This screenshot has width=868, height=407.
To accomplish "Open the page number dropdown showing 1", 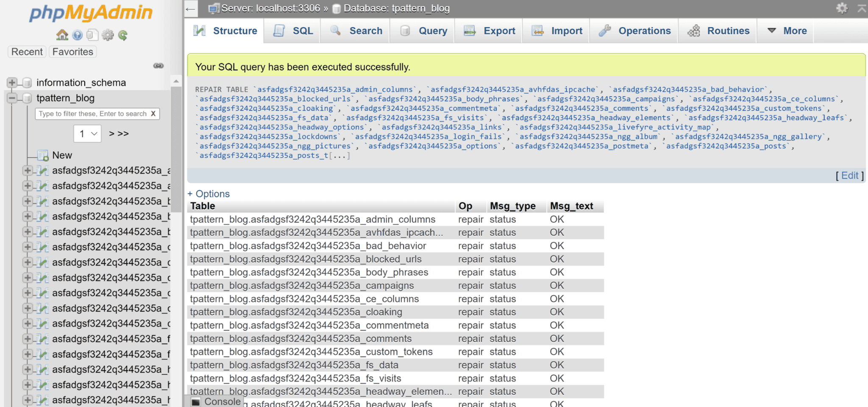I will (87, 134).
